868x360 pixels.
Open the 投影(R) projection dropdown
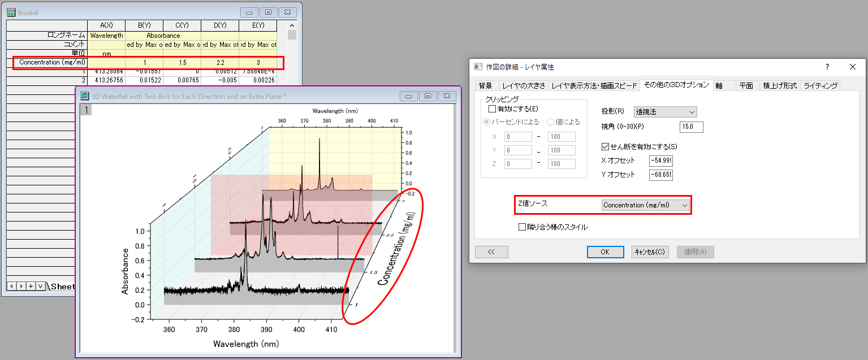[665, 112]
